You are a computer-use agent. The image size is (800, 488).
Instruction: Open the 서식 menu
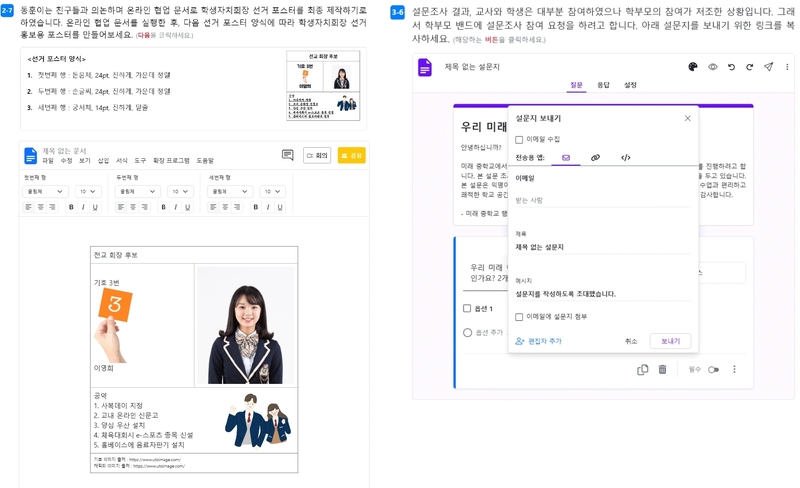tap(121, 160)
